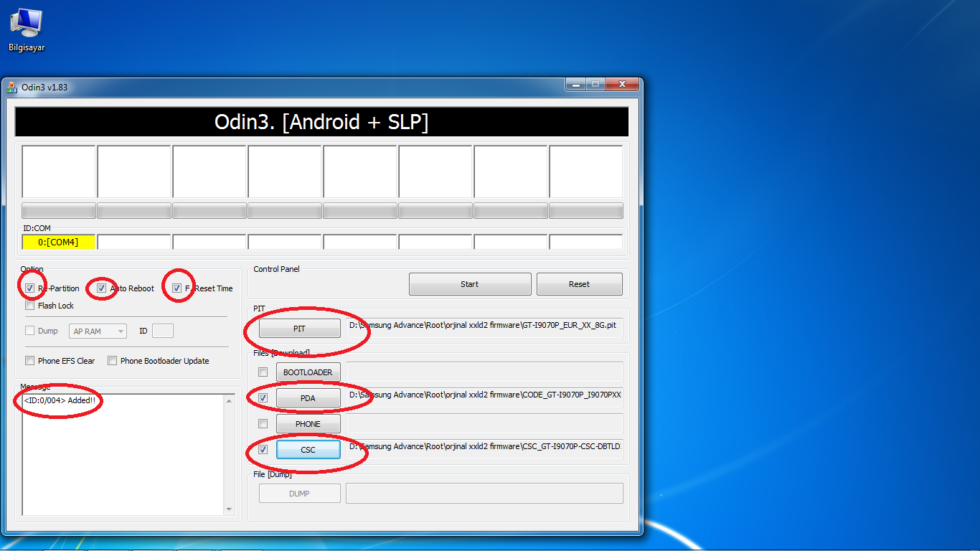980x551 pixels.
Task: Open the Bilgisayar desktop icon
Action: 26,31
